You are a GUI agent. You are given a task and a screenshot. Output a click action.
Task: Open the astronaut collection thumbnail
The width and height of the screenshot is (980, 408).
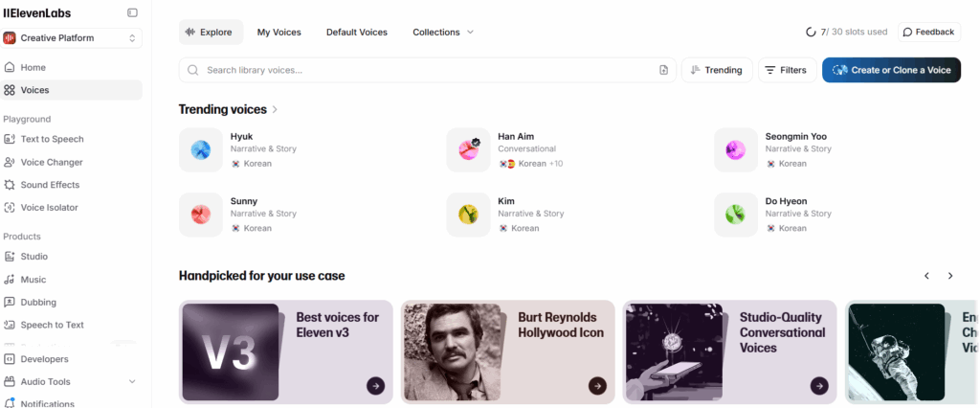[x=896, y=352]
